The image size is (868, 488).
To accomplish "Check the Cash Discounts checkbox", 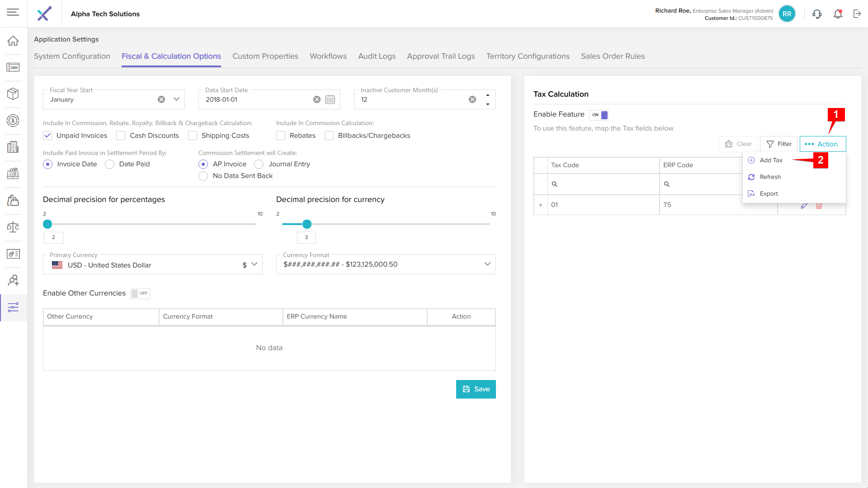I will [x=121, y=136].
